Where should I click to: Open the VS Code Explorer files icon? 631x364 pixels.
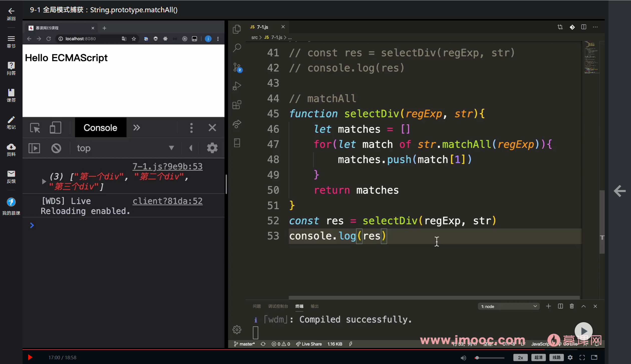[x=237, y=29]
